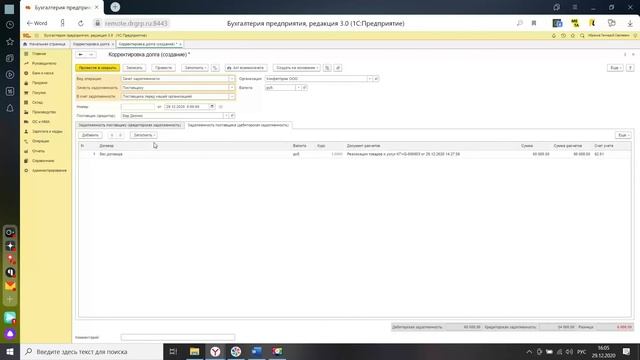Screen dimensions: 640x360
Task: Open the Начальная страница tab
Action: tap(45, 44)
